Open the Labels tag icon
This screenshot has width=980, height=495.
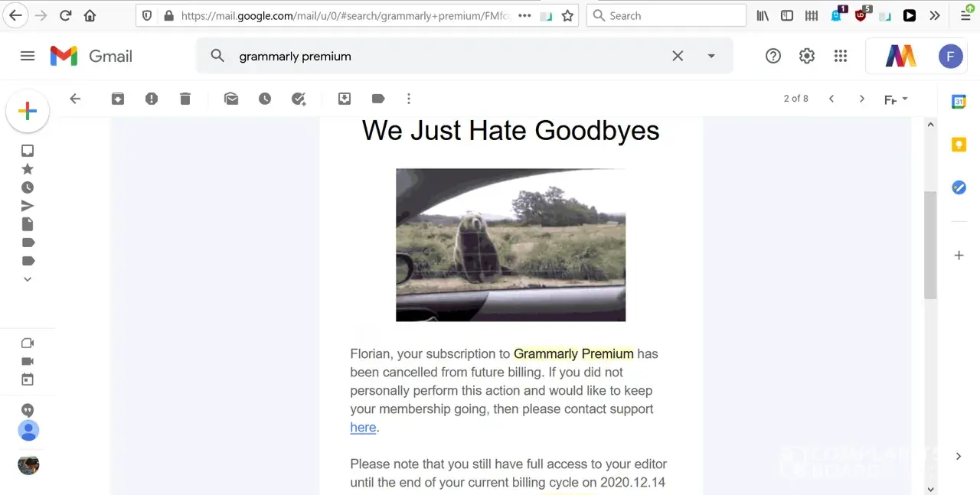(378, 99)
